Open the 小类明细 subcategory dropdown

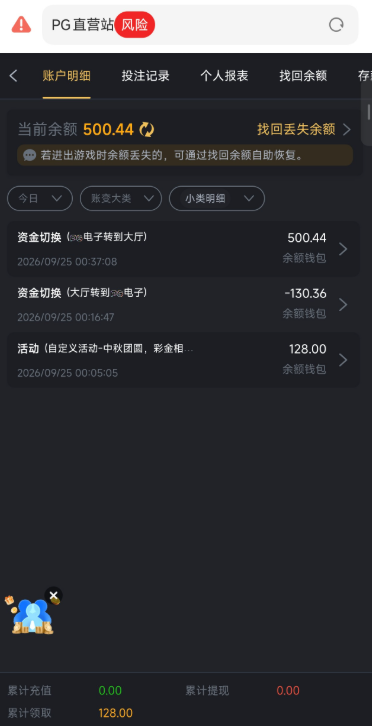point(217,199)
